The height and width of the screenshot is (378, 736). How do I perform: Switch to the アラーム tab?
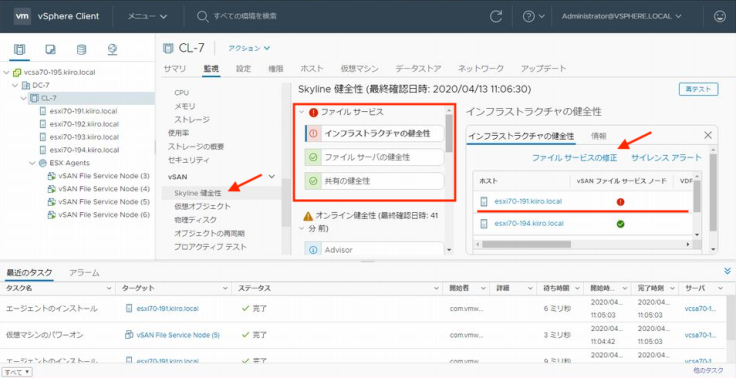[84, 272]
